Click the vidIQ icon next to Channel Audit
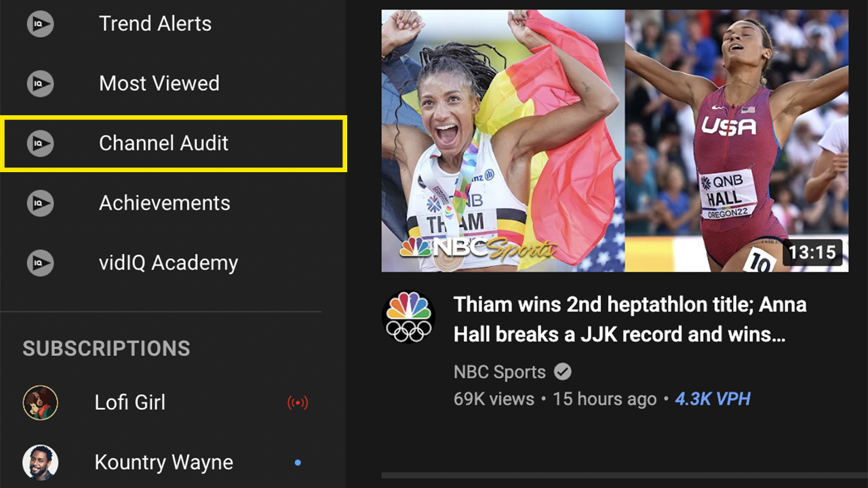 [40, 144]
